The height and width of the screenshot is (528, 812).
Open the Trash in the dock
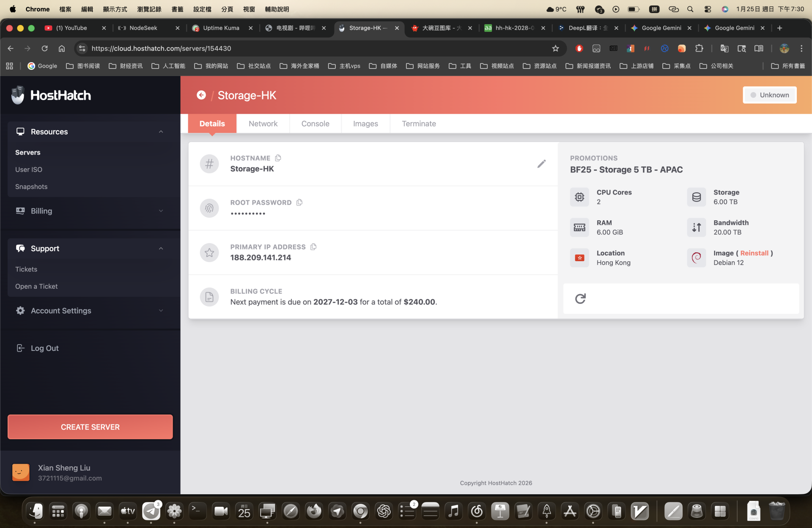point(776,511)
